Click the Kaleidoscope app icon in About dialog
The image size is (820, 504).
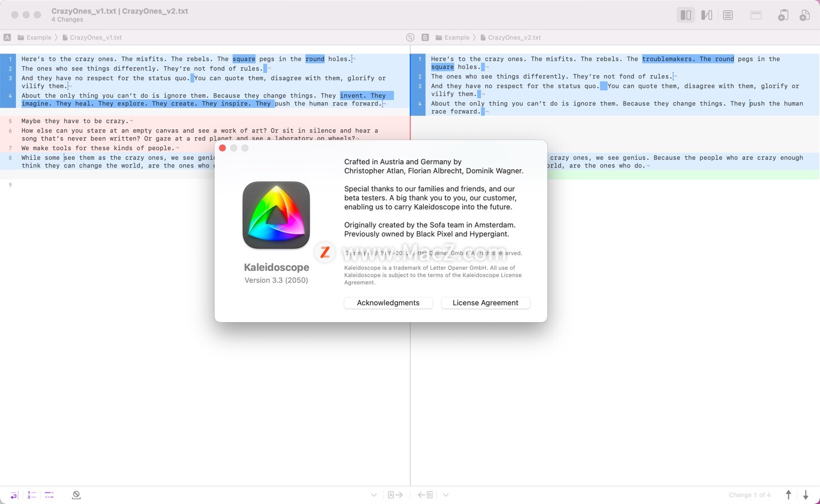click(x=277, y=215)
